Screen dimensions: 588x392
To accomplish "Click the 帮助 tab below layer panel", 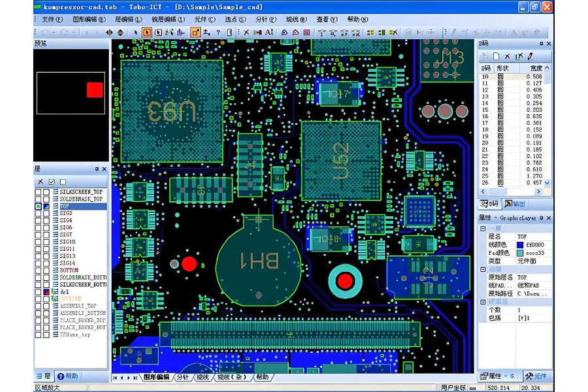I will pyautogui.click(x=68, y=376).
